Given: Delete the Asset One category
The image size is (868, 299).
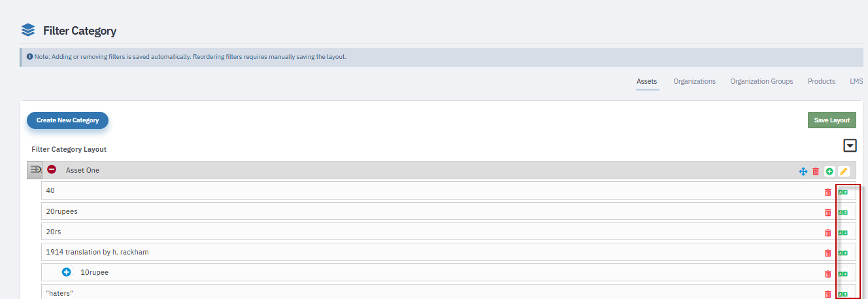Looking at the screenshot, I should coord(816,171).
